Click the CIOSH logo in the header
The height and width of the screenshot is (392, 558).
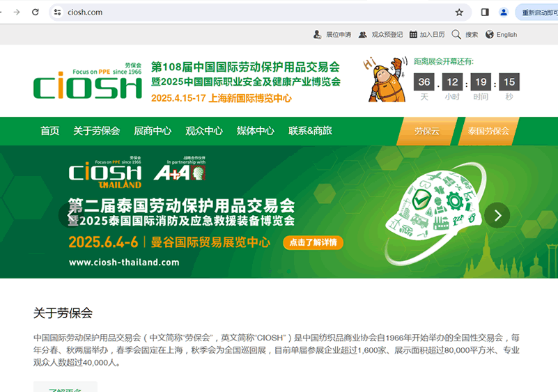coord(88,81)
